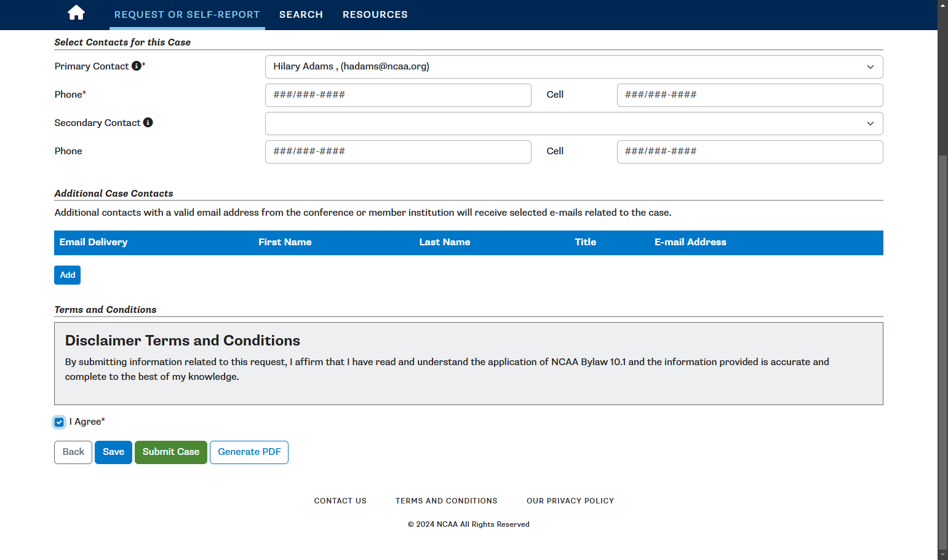The height and width of the screenshot is (560, 948).
Task: Open the Our Privacy Policy link
Action: pos(570,501)
